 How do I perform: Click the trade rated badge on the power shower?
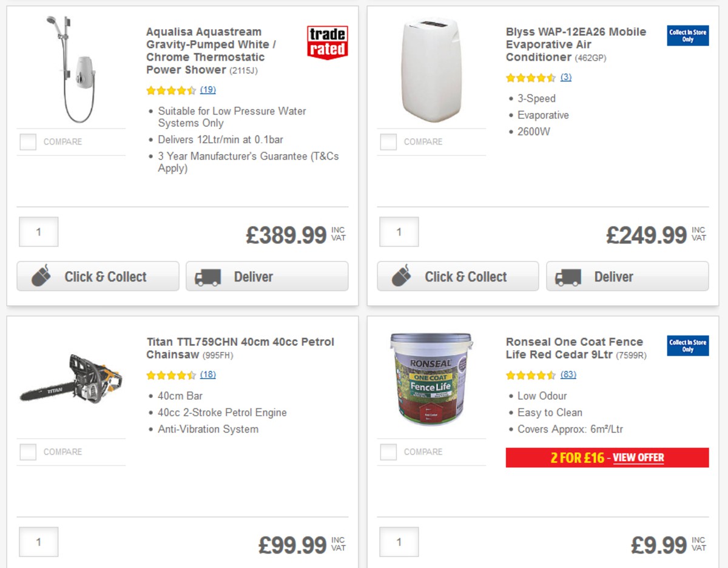point(326,43)
